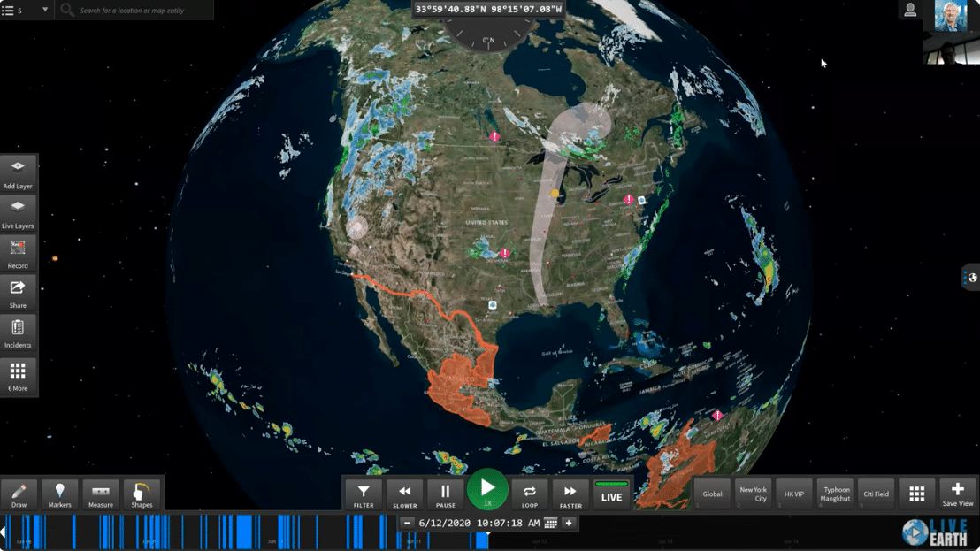The width and height of the screenshot is (980, 551).
Task: Switch to Typhoon Mangkhut view
Action: pyautogui.click(x=835, y=494)
